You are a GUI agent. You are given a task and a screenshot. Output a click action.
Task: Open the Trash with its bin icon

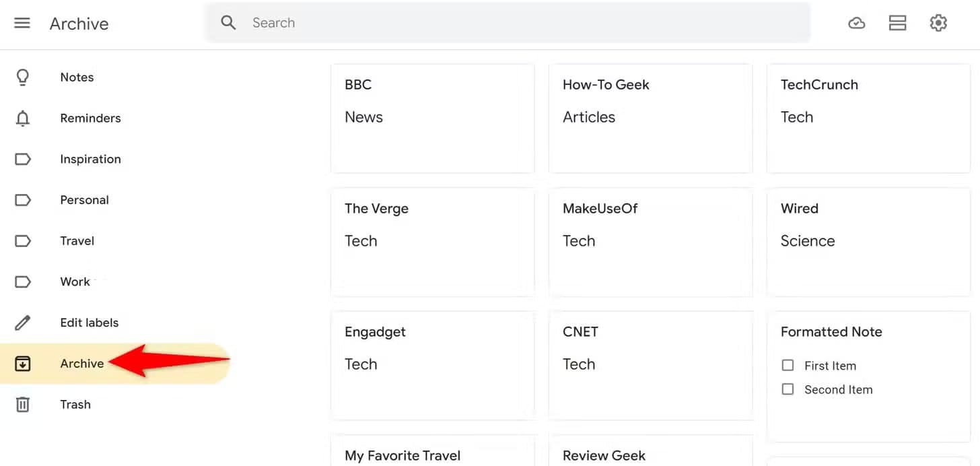[22, 404]
